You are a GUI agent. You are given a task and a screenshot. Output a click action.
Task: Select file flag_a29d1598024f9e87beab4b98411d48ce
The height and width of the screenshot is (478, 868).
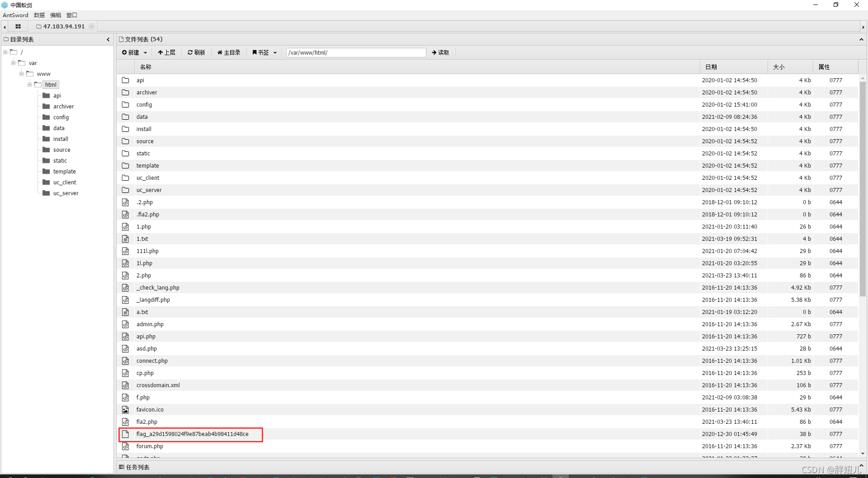point(192,434)
